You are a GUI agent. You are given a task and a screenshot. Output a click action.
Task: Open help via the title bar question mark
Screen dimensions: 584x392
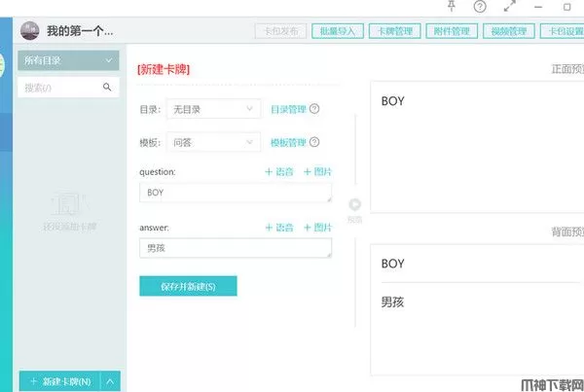pos(480,7)
